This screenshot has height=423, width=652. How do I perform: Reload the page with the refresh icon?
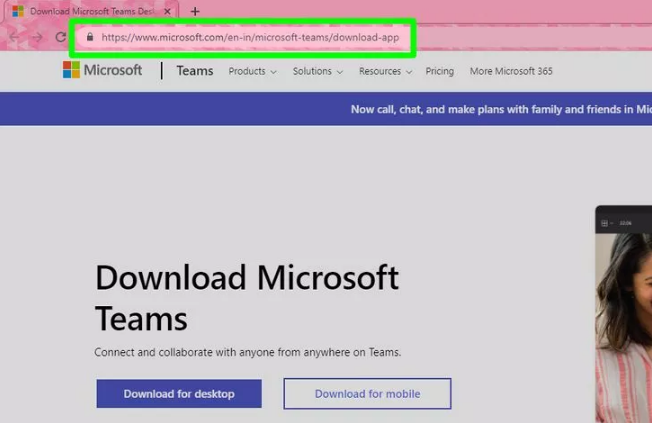(61, 37)
